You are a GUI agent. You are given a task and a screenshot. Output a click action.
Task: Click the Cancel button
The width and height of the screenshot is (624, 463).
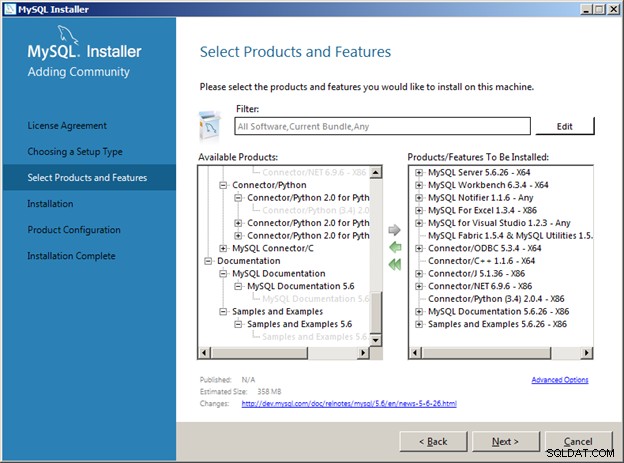pyautogui.click(x=578, y=442)
